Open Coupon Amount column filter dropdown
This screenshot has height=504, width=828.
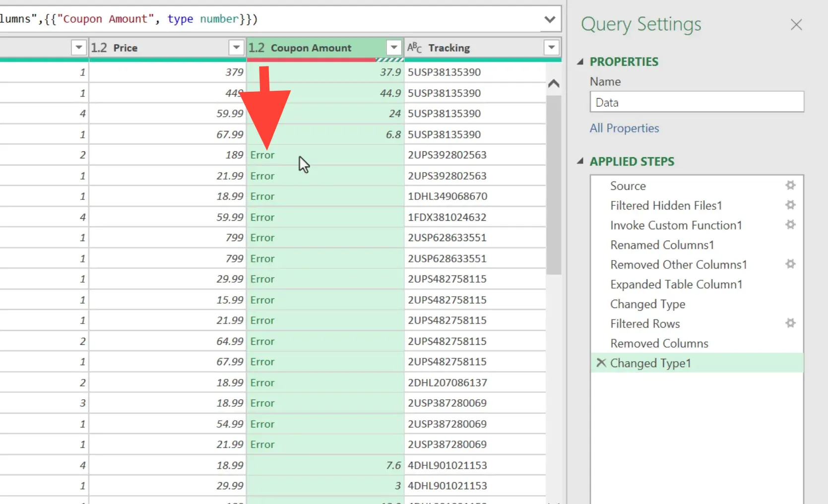coord(394,48)
